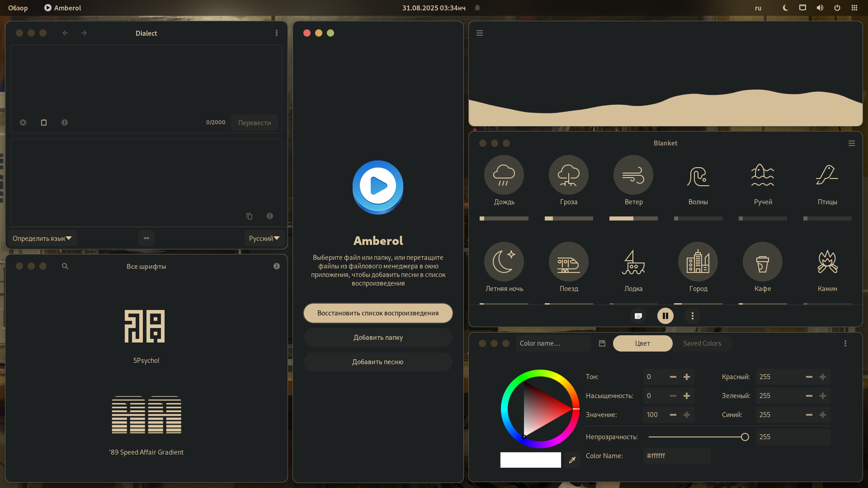Screen dimensions: 868x488
Task: Pick a color with the eyedropper tool
Action: (572, 460)
